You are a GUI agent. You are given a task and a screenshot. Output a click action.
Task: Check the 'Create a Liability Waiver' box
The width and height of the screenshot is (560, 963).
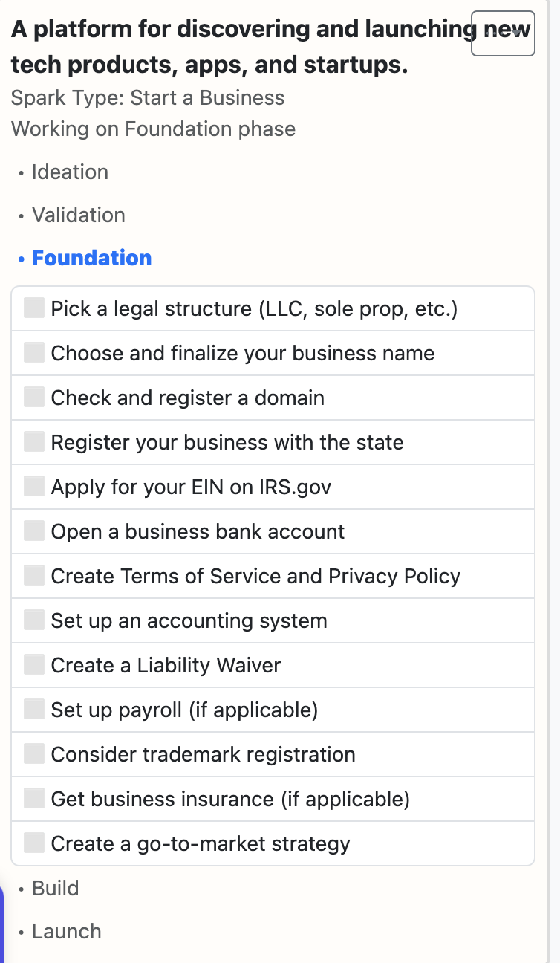tap(34, 664)
